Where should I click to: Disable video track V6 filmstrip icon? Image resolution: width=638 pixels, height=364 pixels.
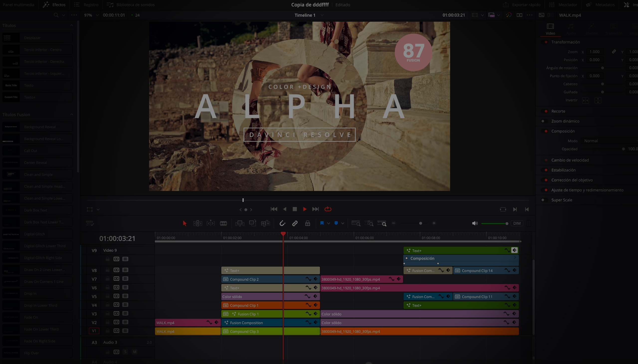coord(125,288)
